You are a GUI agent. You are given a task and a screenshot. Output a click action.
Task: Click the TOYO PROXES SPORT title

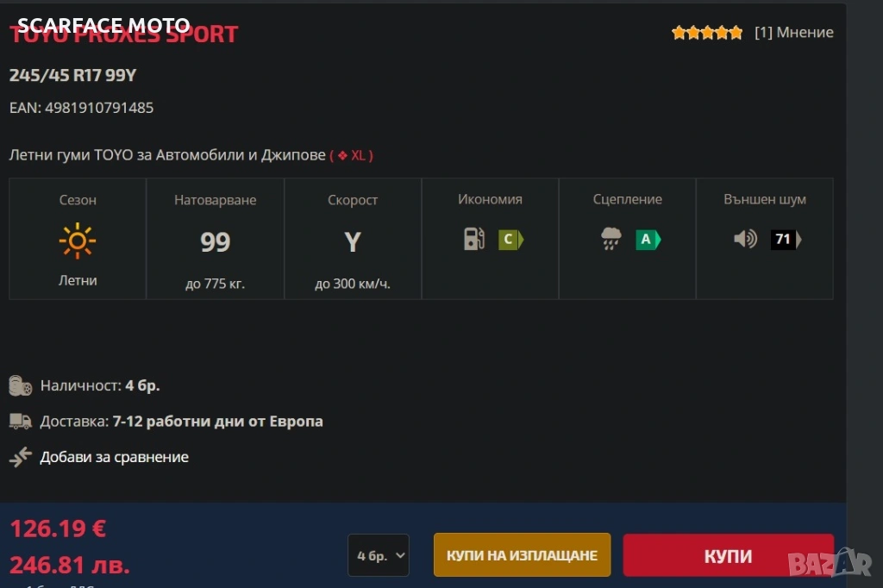point(123,36)
